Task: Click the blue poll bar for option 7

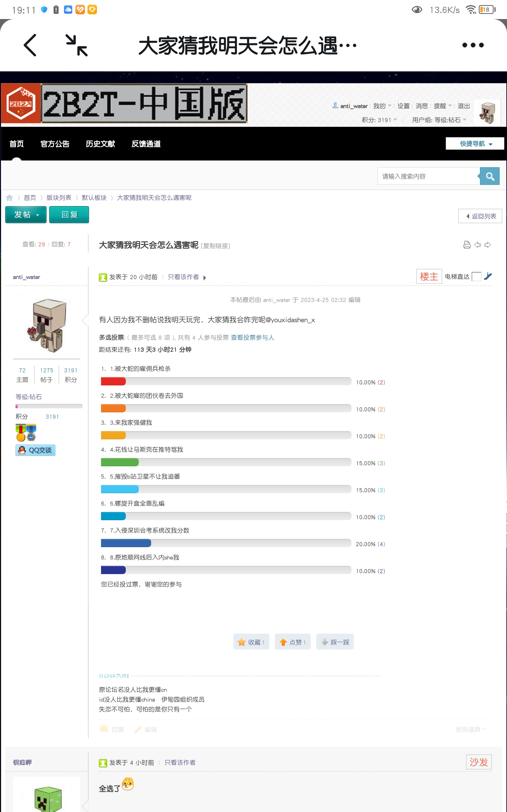Action: [126, 543]
